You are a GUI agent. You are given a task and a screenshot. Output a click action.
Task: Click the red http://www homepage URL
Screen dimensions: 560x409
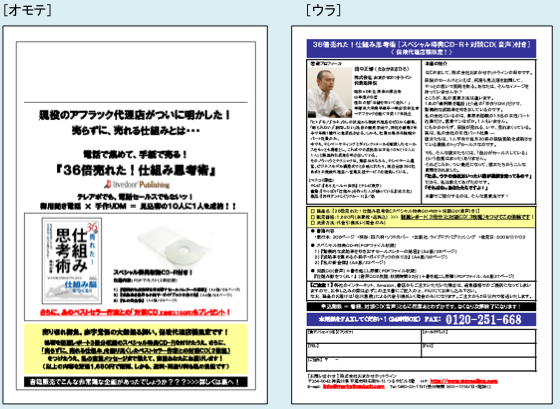click(464, 381)
